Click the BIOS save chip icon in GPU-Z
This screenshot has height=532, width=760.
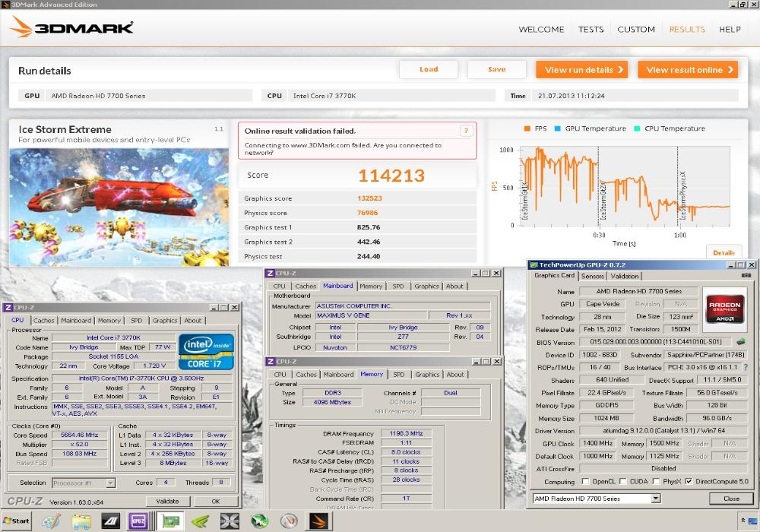coord(740,341)
